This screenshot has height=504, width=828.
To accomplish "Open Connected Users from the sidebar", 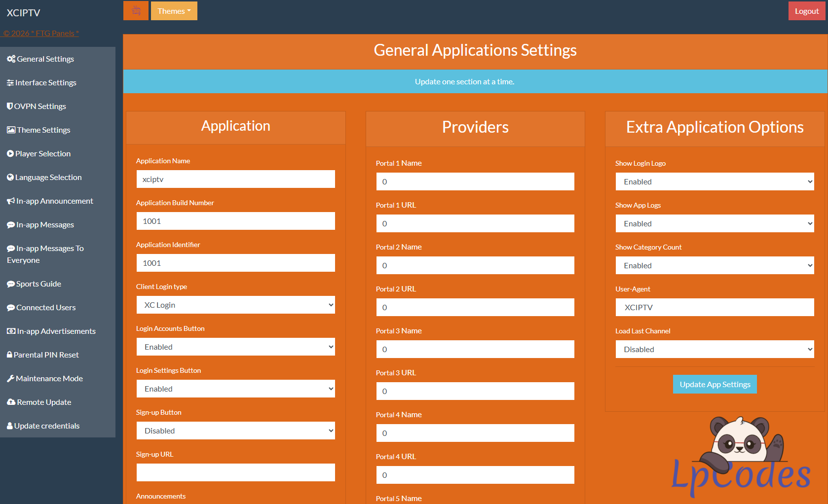I will (46, 308).
